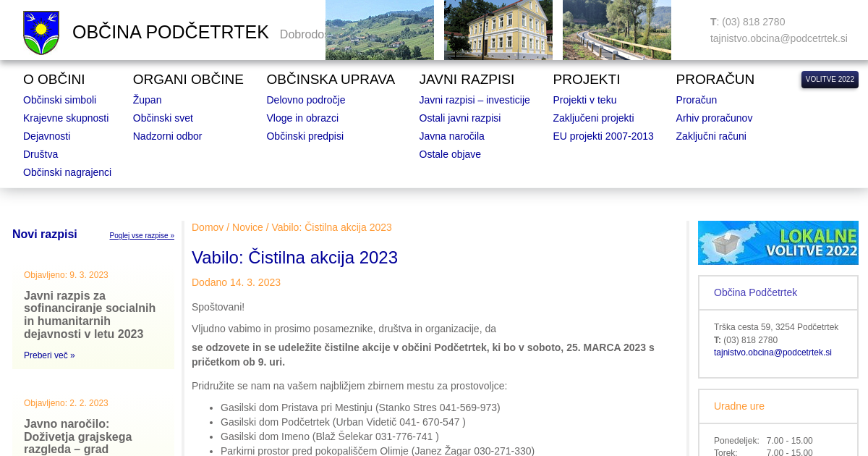Screen dimensions: 868x456
Task: Open Novice breadcrumb link
Action: 247,227
